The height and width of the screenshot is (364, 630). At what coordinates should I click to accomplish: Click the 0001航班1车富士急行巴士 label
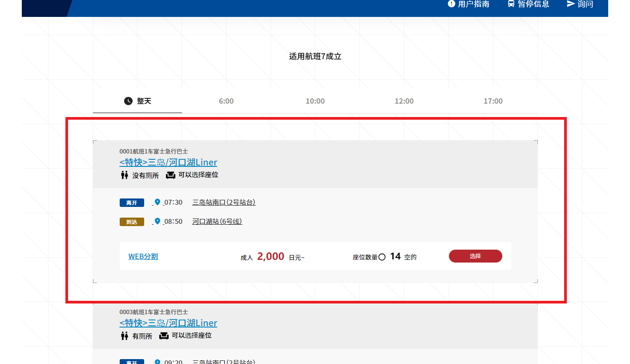(153, 151)
